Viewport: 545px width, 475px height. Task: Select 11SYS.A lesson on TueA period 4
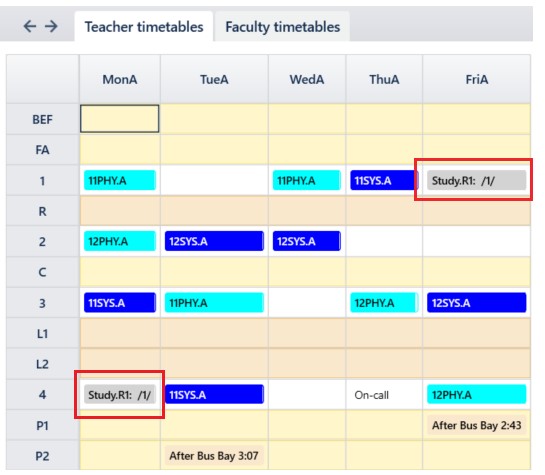tap(214, 395)
